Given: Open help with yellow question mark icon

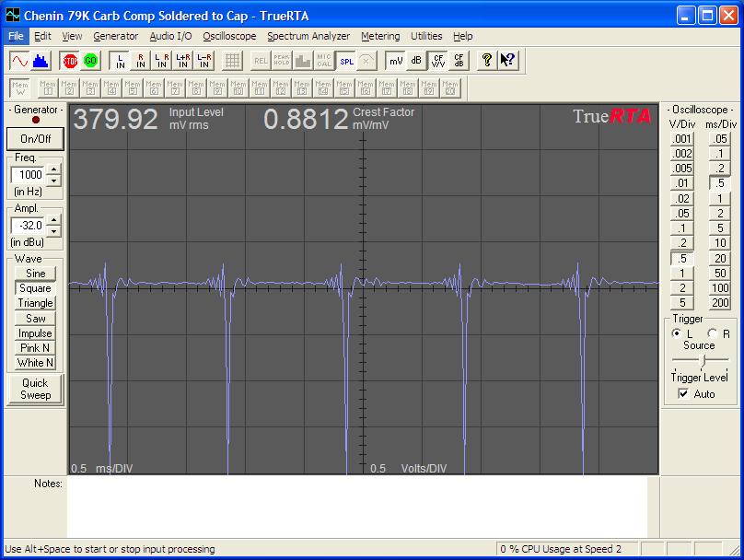Looking at the screenshot, I should click(486, 61).
